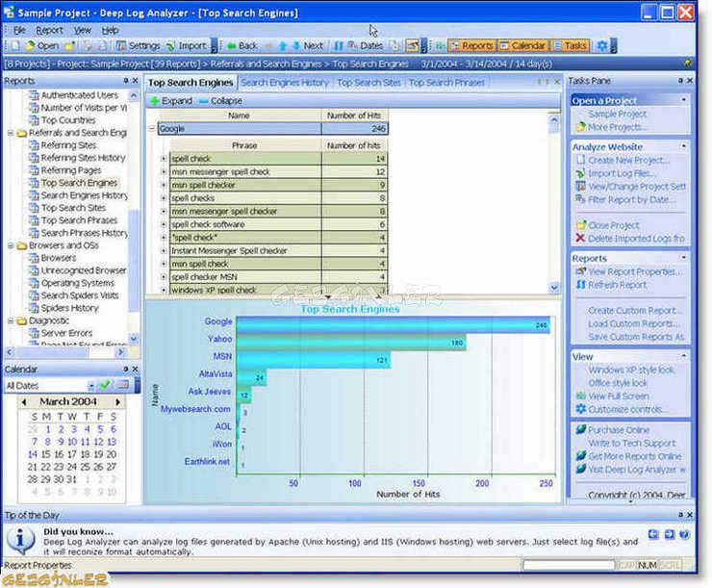Open the Help menu
The height and width of the screenshot is (588, 712).
click(x=110, y=31)
